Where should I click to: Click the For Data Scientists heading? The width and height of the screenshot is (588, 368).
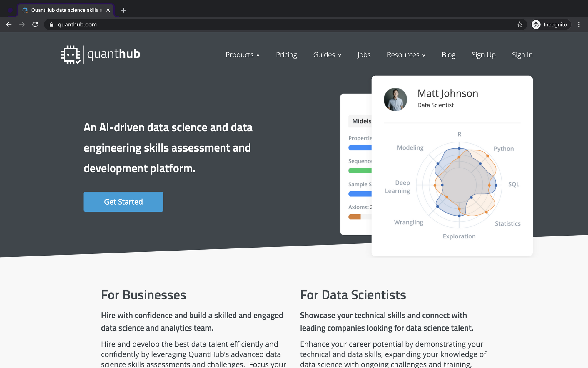353,295
